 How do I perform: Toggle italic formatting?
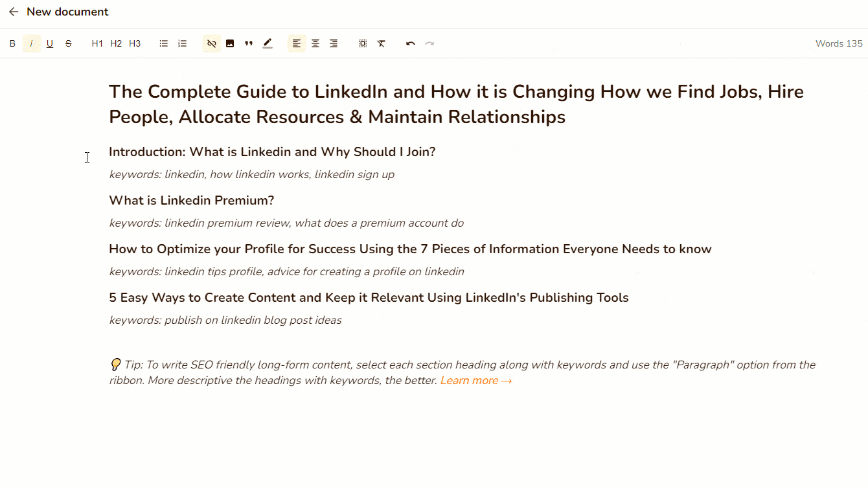tap(31, 43)
